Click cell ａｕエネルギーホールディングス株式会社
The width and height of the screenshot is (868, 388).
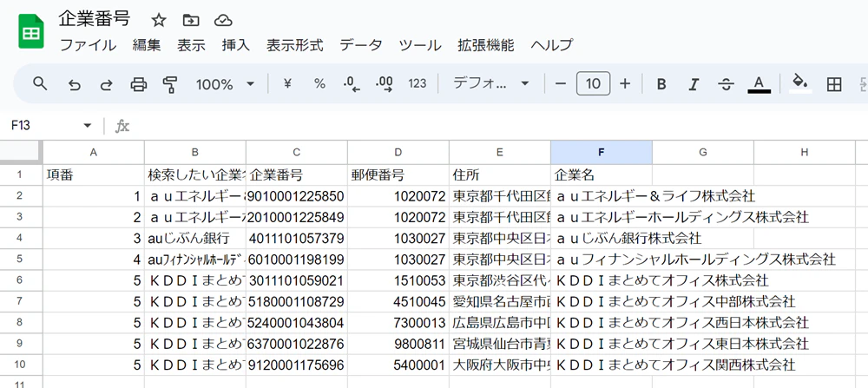[x=602, y=217]
